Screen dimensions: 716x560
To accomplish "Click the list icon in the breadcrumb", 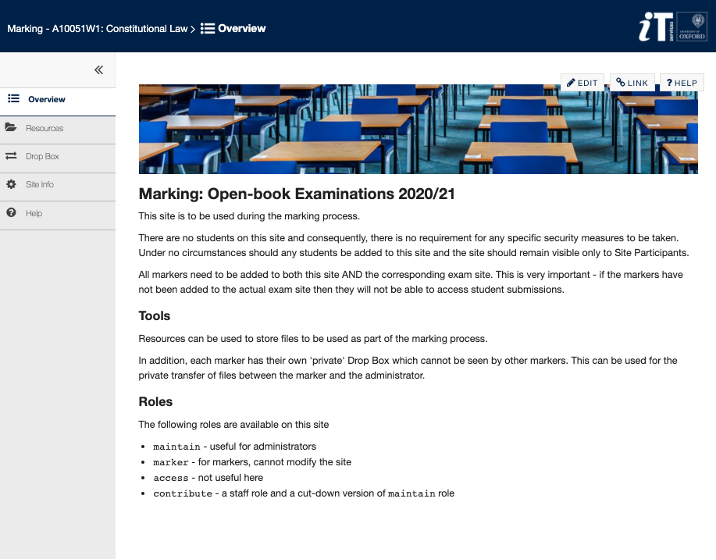I will click(x=207, y=28).
